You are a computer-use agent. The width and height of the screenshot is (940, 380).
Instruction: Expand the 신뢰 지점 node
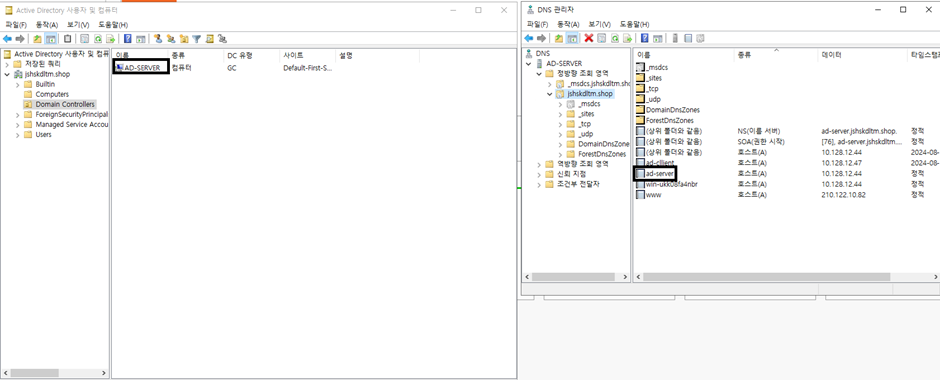tap(538, 174)
